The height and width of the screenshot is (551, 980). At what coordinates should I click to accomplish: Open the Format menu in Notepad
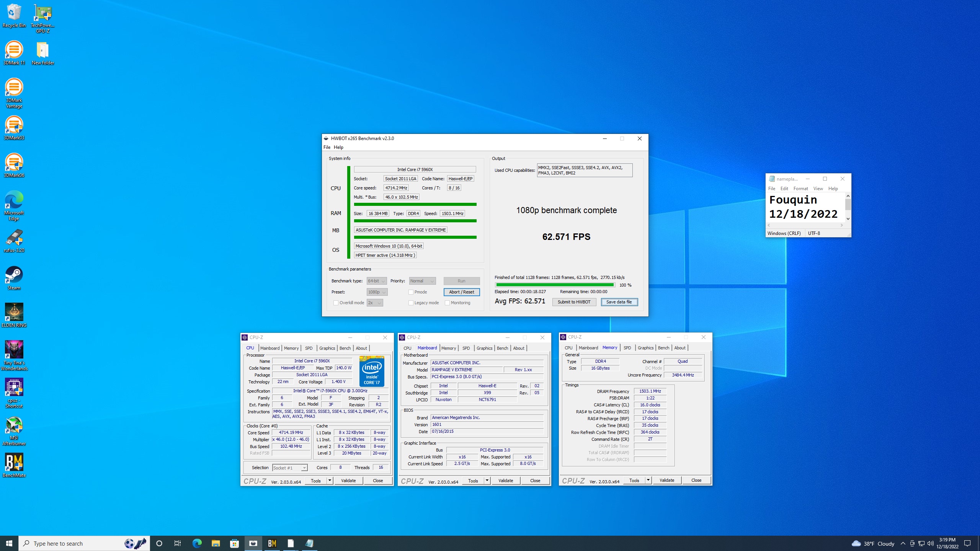click(800, 189)
